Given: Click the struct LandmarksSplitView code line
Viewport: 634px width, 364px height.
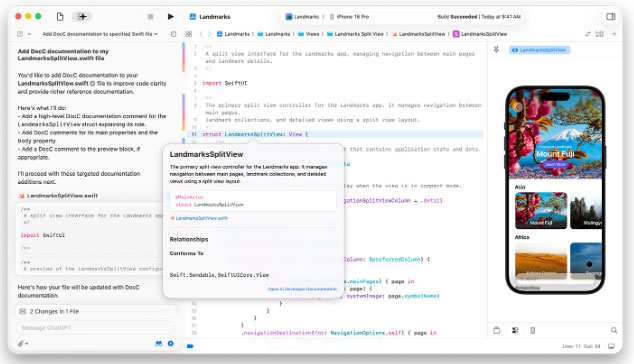Looking at the screenshot, I should pyautogui.click(x=255, y=134).
